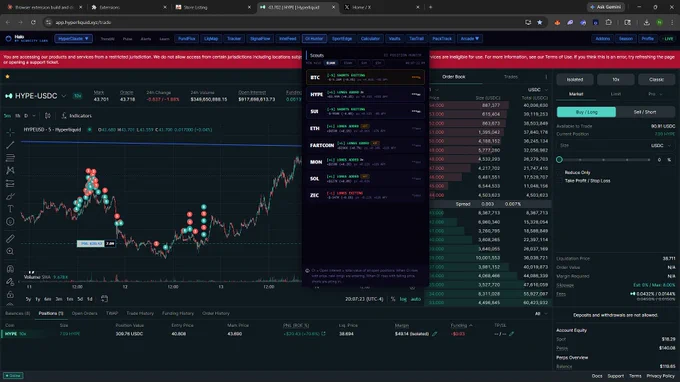Open the Privacy Policy footer link
The width and height of the screenshot is (680, 382).
pyautogui.click(x=660, y=376)
